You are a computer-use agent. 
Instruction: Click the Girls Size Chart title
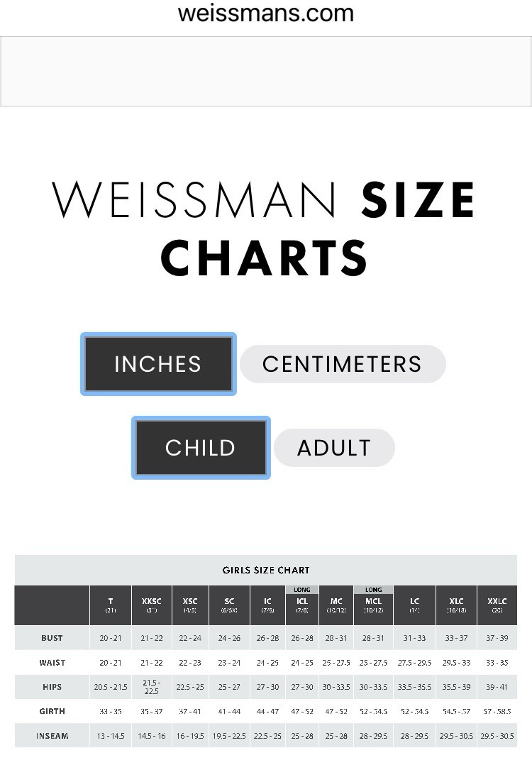click(x=266, y=570)
